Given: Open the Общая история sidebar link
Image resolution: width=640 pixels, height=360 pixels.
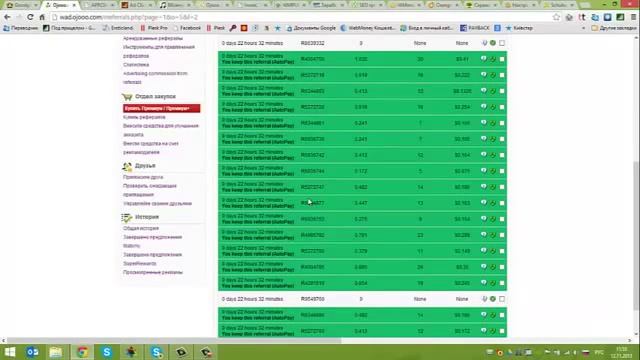Looking at the screenshot, I should 141,228.
